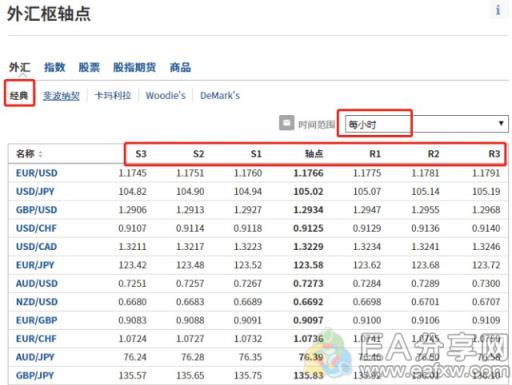Screen dimensions: 512x385
Task: Switch to the 股指期货 tab
Action: [135, 67]
